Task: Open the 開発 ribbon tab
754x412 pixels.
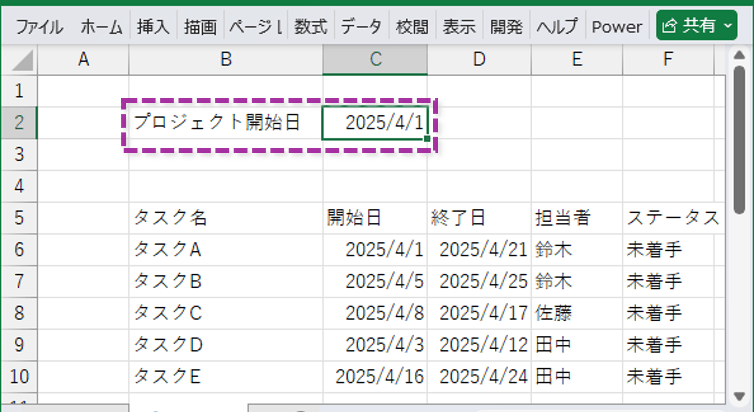Action: pyautogui.click(x=506, y=26)
